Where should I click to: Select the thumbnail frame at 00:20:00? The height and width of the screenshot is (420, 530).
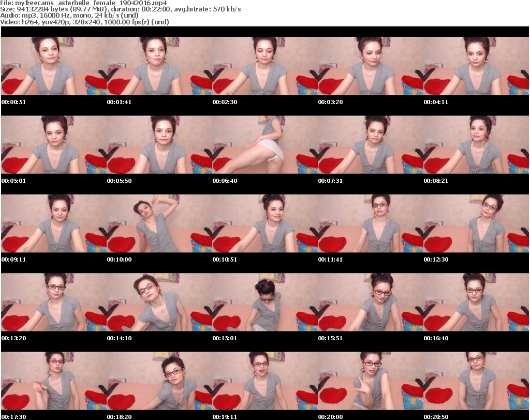pyautogui.click(x=371, y=381)
